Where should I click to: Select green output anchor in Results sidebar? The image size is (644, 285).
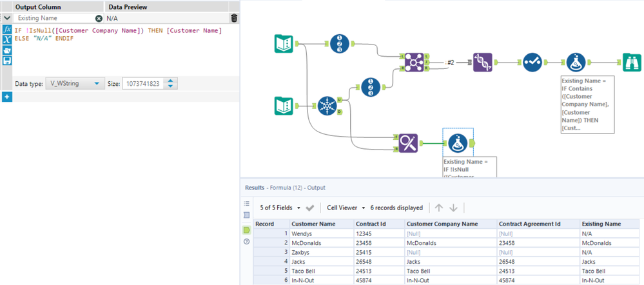pyautogui.click(x=246, y=230)
